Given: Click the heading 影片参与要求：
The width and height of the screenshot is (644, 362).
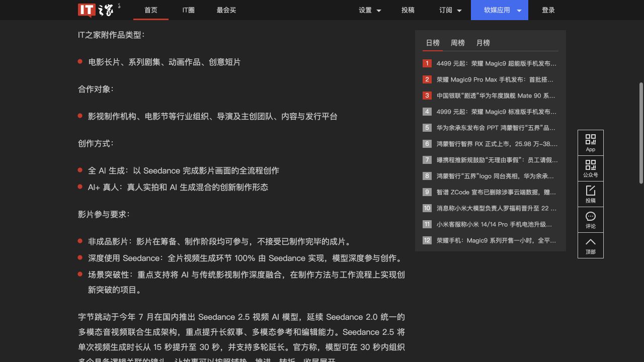Looking at the screenshot, I should 104,214.
